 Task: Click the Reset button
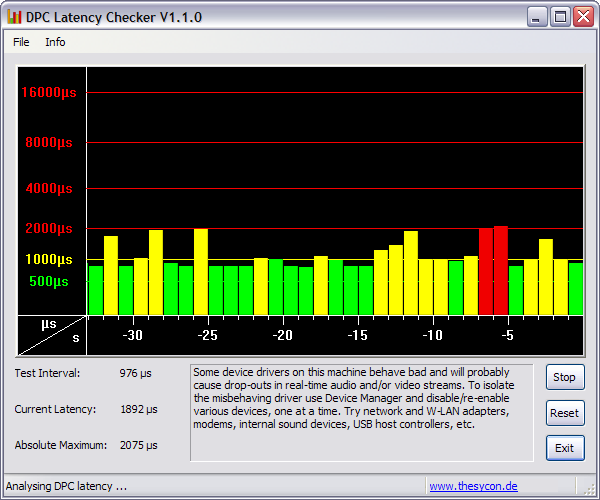pos(565,413)
